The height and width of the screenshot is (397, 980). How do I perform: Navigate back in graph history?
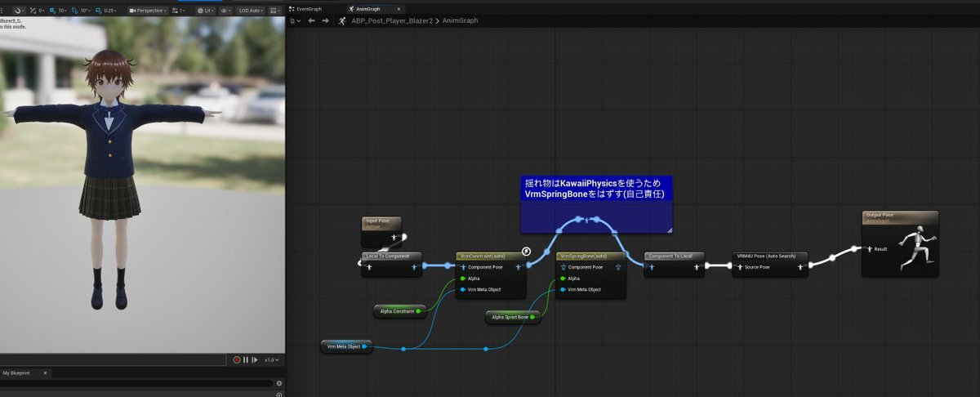pyautogui.click(x=311, y=20)
